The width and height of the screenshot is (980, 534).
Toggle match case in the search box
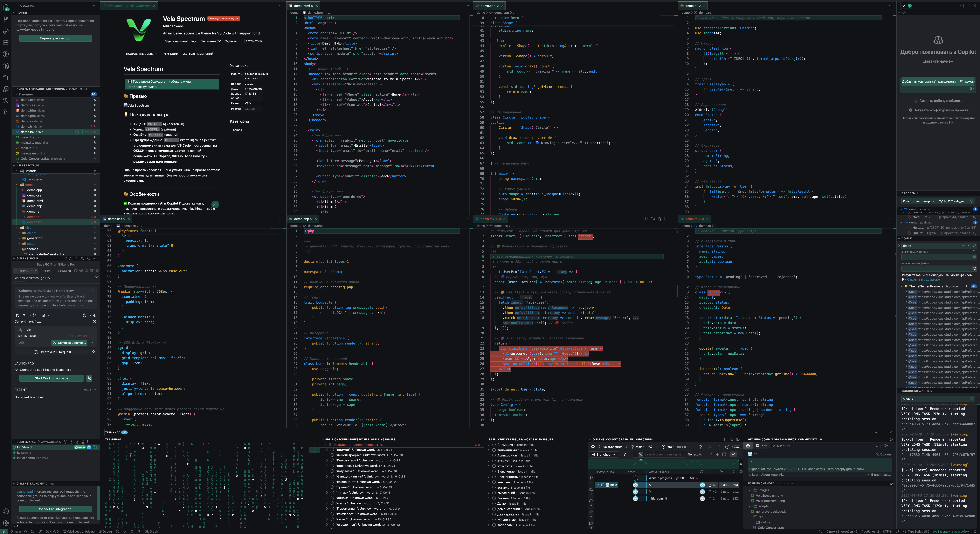tap(964, 246)
